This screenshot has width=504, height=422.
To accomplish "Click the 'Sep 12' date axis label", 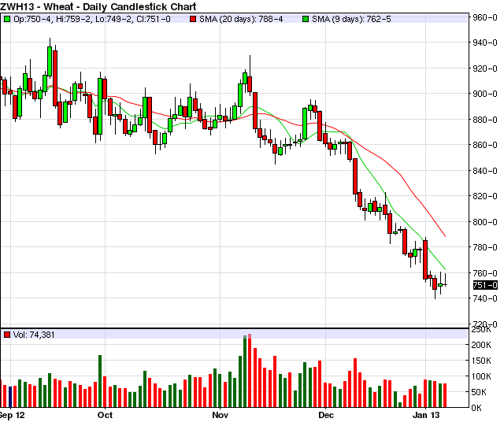I will point(13,415).
